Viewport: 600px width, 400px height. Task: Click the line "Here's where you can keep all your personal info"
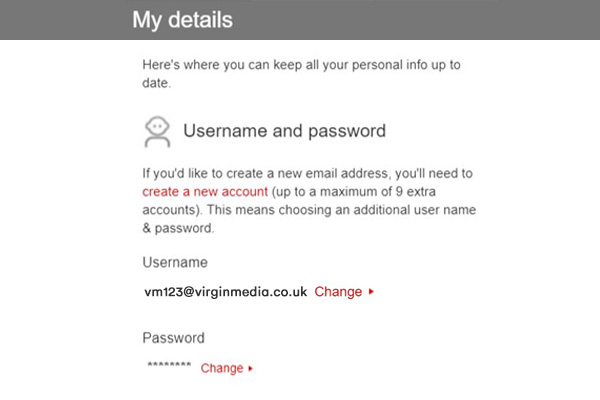[301, 65]
